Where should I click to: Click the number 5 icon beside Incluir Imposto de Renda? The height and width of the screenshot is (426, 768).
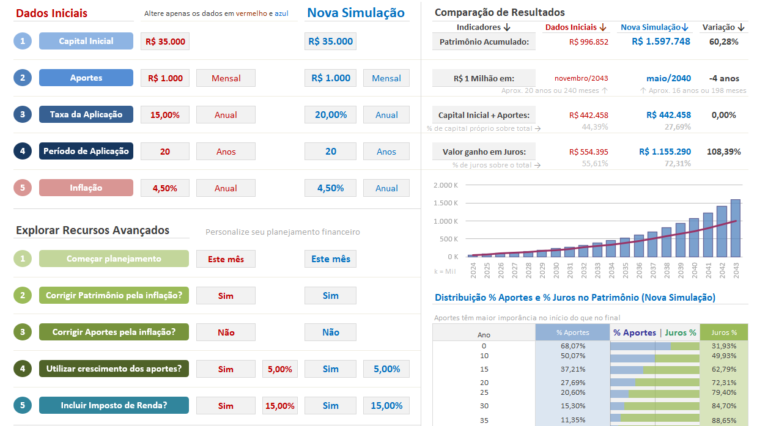[23, 405]
